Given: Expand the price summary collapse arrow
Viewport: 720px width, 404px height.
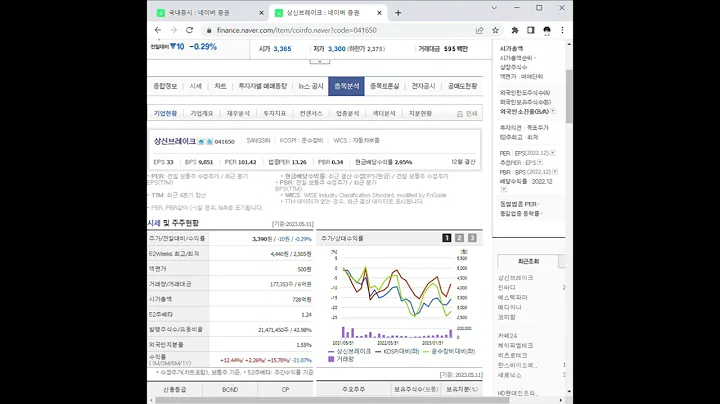Looking at the screenshot, I should pos(320,62).
